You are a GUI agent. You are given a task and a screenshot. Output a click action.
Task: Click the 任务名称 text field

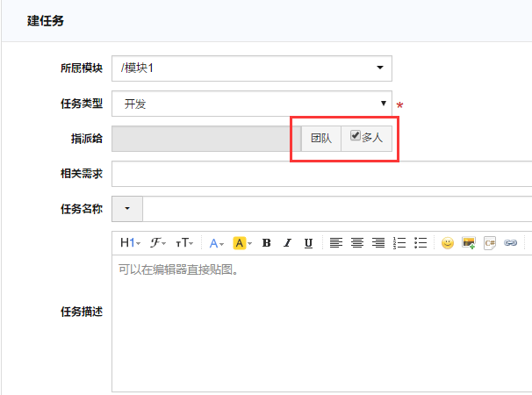[337, 209]
